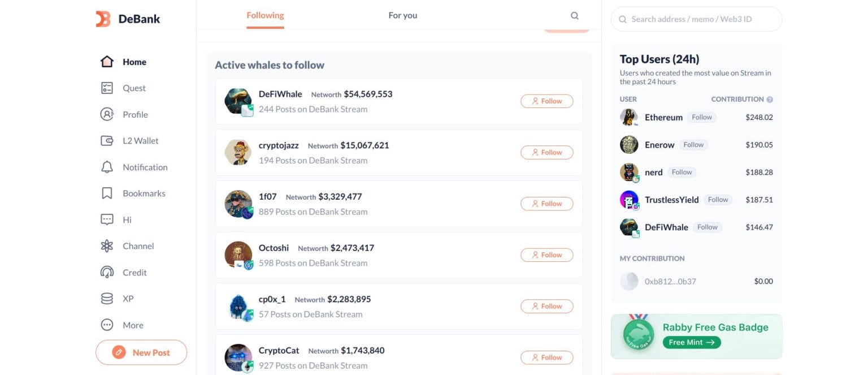Click the magnifier icon to search the feed
Image resolution: width=868 pixels, height=375 pixels.
(x=574, y=15)
